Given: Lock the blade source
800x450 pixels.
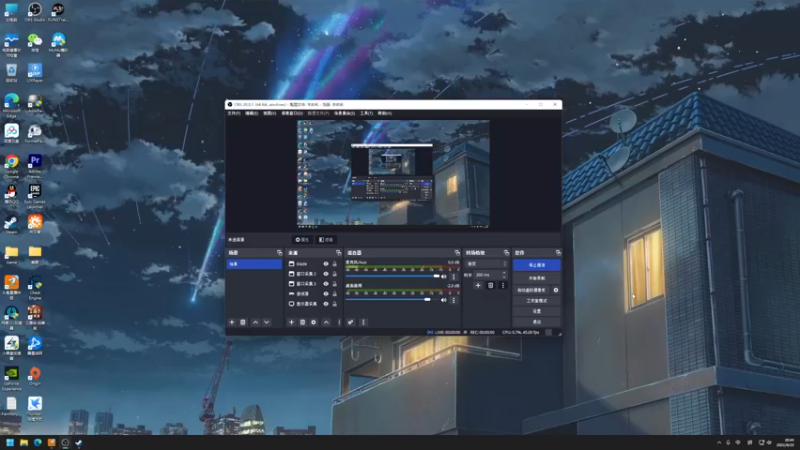Looking at the screenshot, I should [x=335, y=264].
